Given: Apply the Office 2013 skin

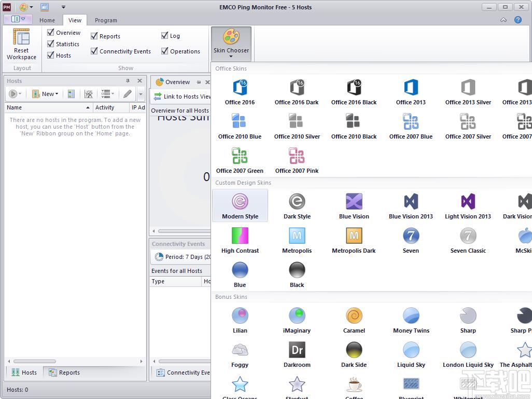Looking at the screenshot, I should pyautogui.click(x=411, y=92).
